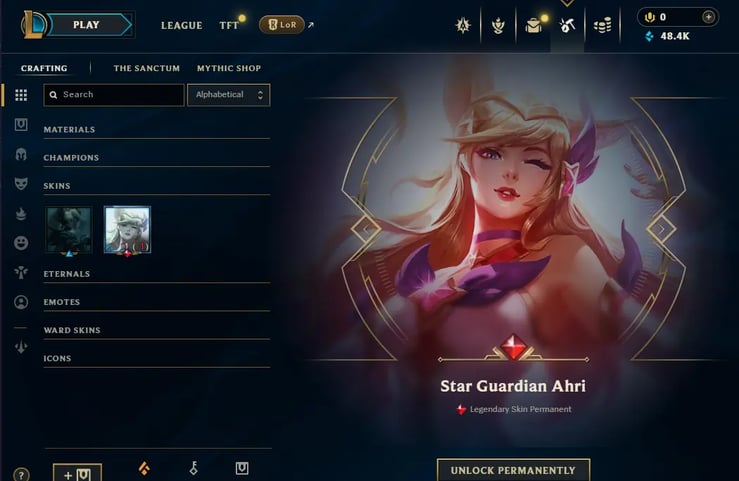This screenshot has width=739, height=481.
Task: Open the Collection backpack icon
Action: click(533, 25)
